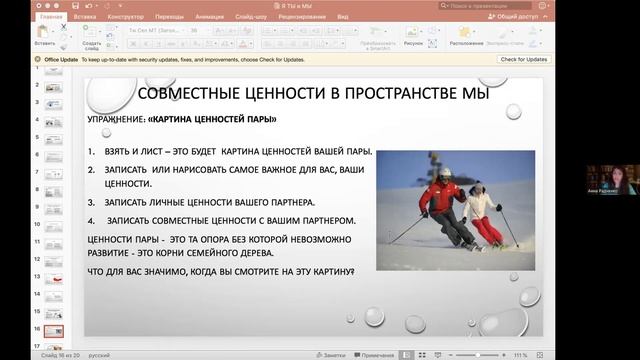Click the Создать слайд new slide icon
This screenshot has width=640, height=360.
89,31
